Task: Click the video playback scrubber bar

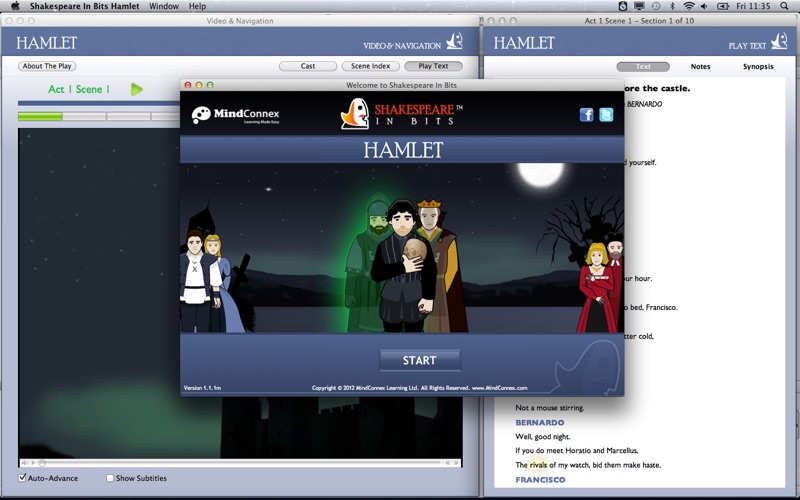Action: (240, 463)
